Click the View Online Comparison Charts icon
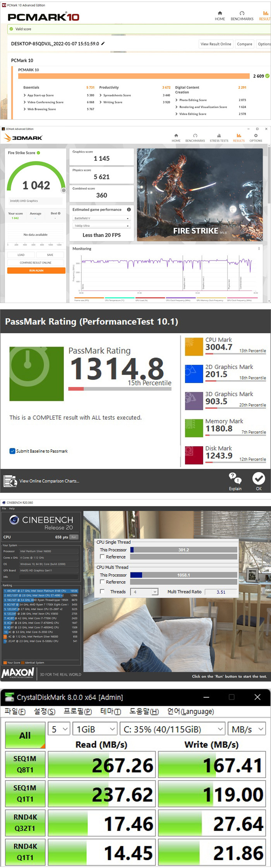Image resolution: width=271 pixels, height=868 pixels. pos(10,481)
